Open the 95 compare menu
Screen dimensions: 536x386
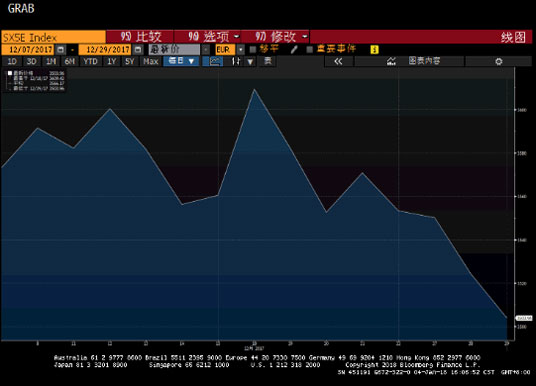tap(140, 37)
